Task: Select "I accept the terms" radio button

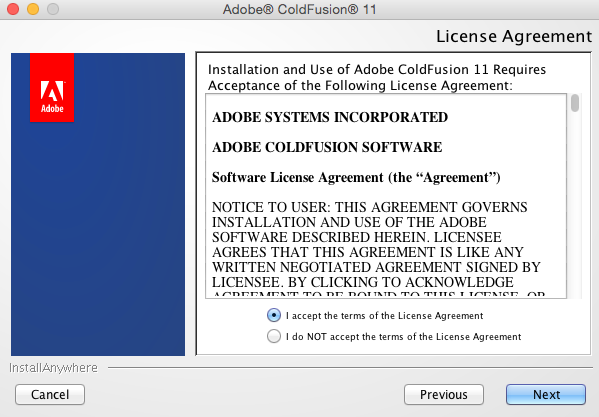Action: pos(274,315)
